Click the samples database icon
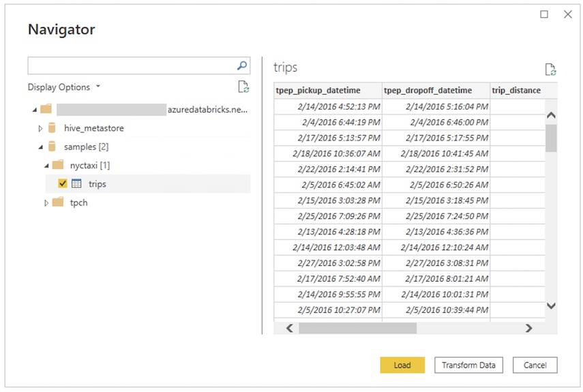This screenshot has height=392, width=583. click(52, 147)
